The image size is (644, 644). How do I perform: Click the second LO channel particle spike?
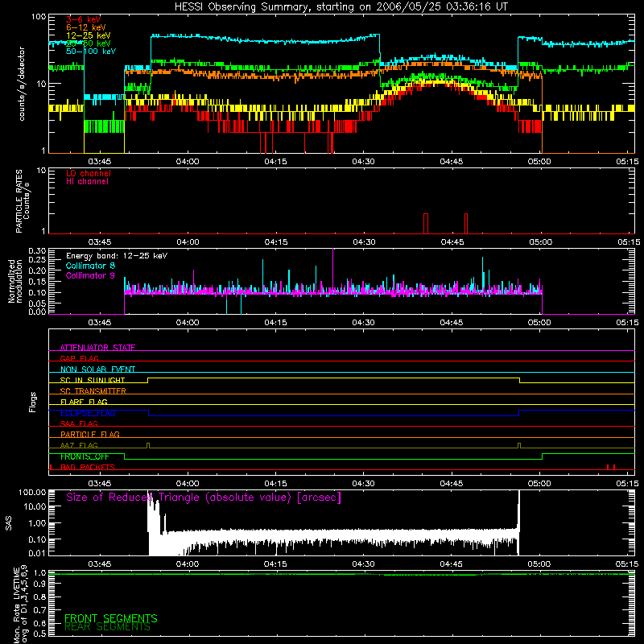tap(466, 224)
